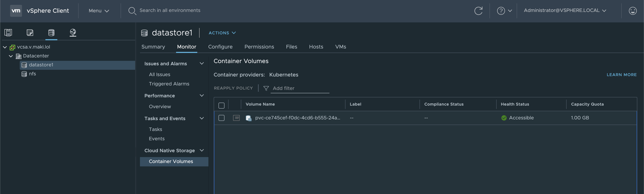644x194 pixels.
Task: Click the Datacenter building icon
Action: [x=18, y=56]
